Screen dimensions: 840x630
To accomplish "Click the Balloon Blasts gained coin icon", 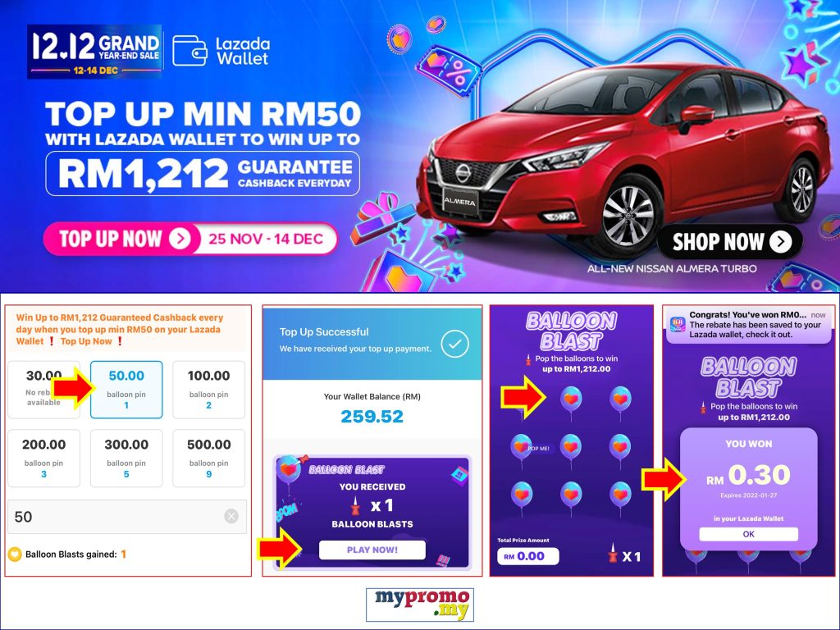I will click(x=15, y=555).
